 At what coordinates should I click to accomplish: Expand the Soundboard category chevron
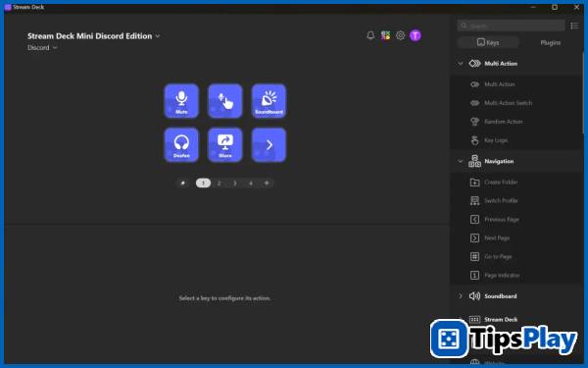[461, 296]
